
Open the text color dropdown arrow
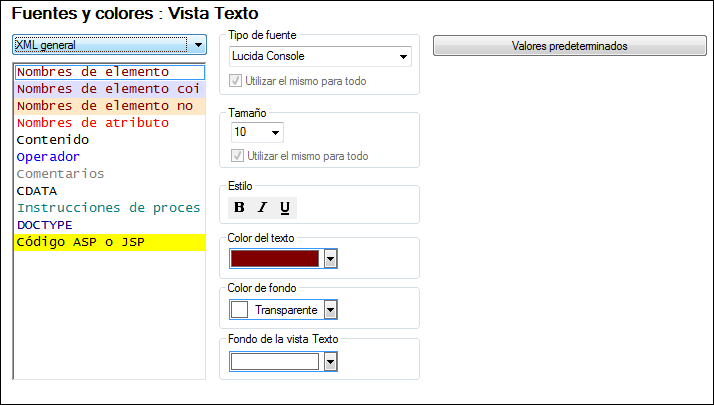point(331,259)
